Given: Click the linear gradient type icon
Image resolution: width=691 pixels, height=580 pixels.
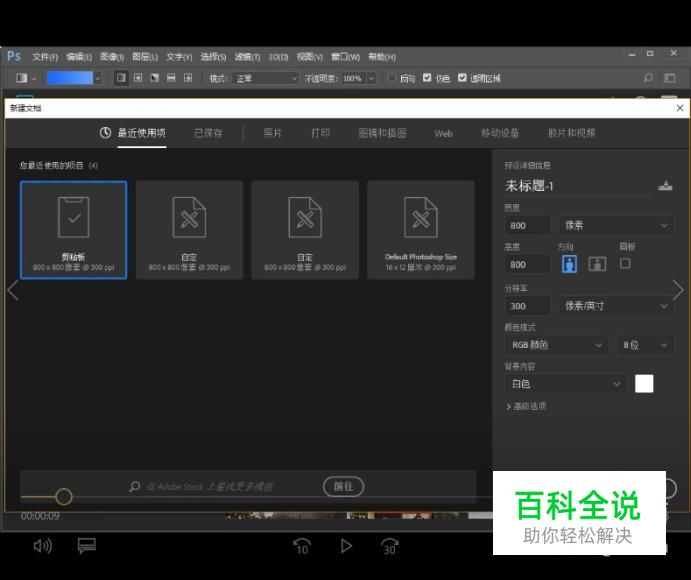Looking at the screenshot, I should 121,78.
